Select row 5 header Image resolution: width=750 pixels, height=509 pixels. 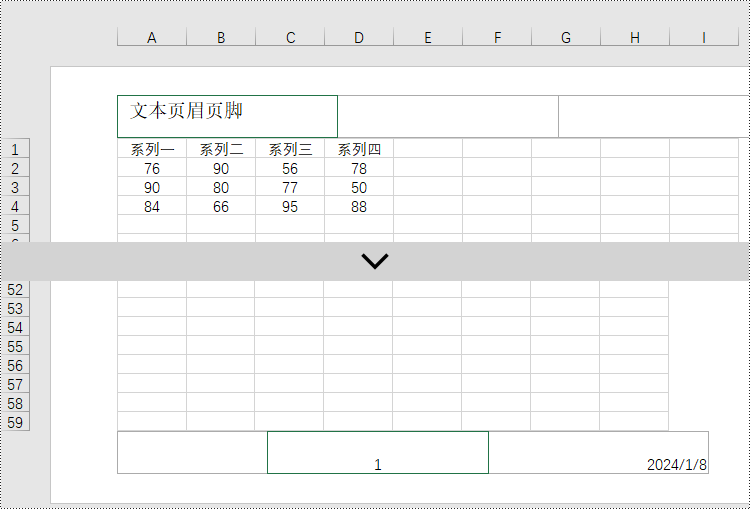click(15, 225)
